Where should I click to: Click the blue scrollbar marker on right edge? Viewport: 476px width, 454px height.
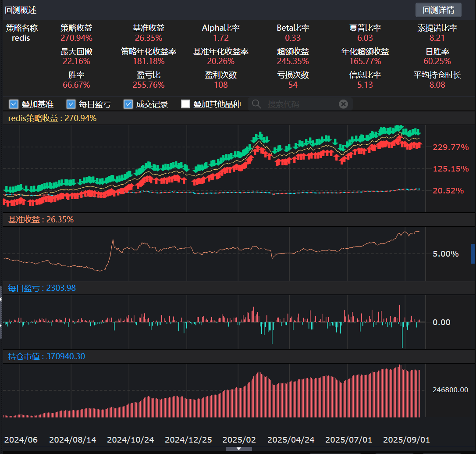coord(472,254)
